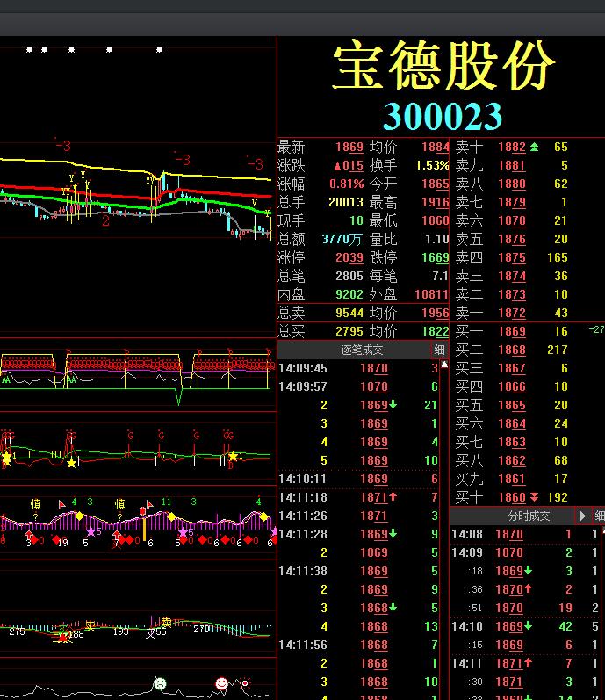This screenshot has height=700, width=605.
Task: Click the green down arrow beside the 1868 trade of 5 lots
Action: [x=393, y=607]
